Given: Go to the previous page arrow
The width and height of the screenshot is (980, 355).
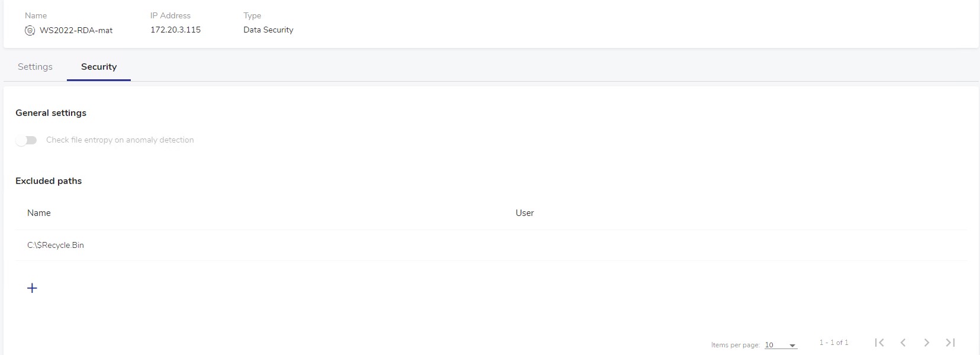Looking at the screenshot, I should [903, 343].
